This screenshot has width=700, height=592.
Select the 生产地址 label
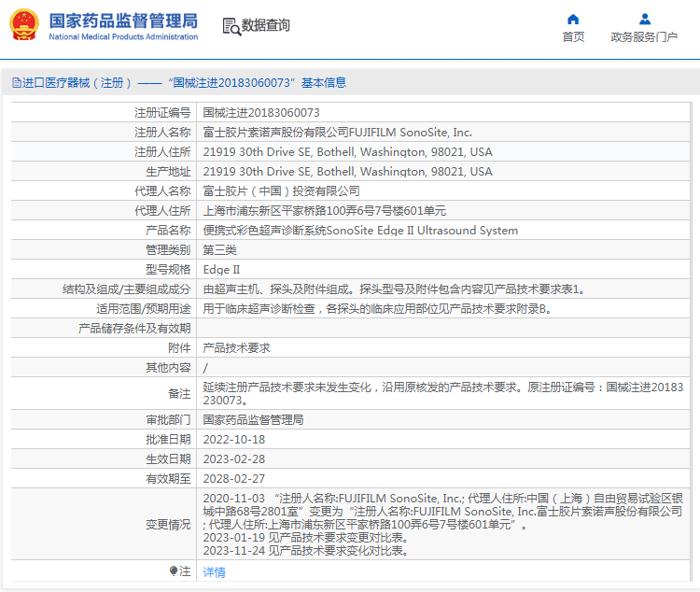[168, 172]
